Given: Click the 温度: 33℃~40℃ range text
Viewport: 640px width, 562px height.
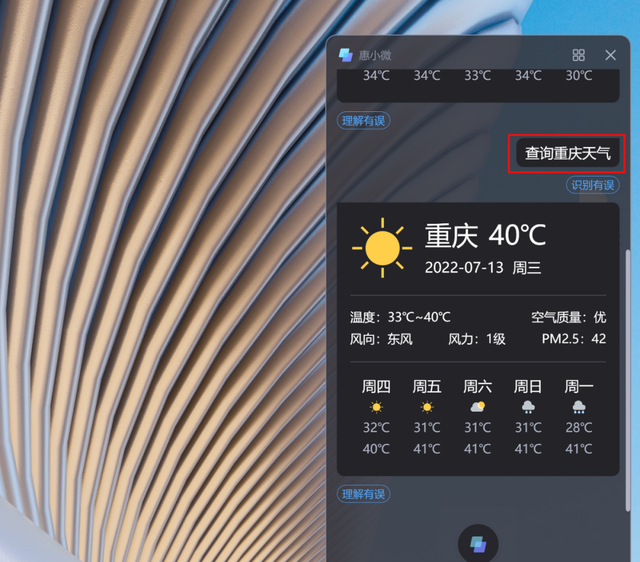Looking at the screenshot, I should pyautogui.click(x=400, y=317).
